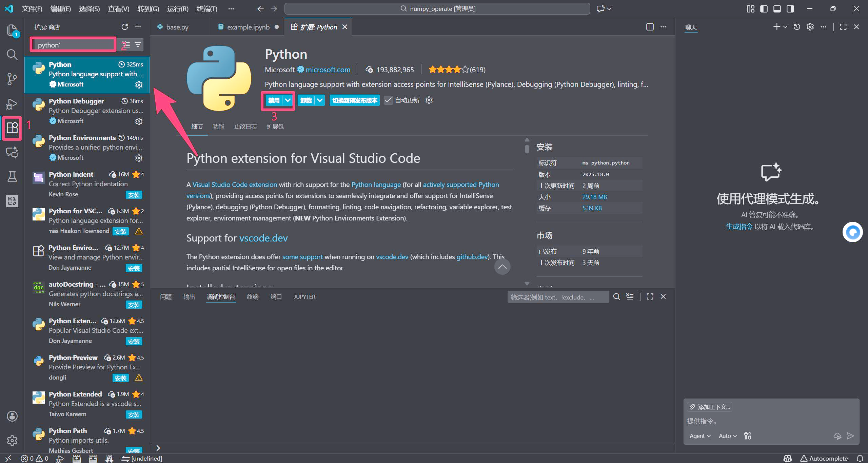Screen dimensions: 868x463
Task: Open Manage gear at bottom of activity bar
Action: (12, 441)
